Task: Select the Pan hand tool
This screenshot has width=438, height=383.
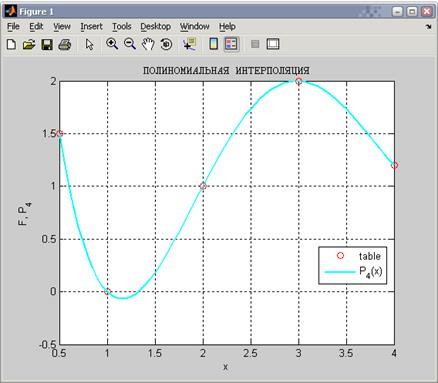Action: pos(148,44)
